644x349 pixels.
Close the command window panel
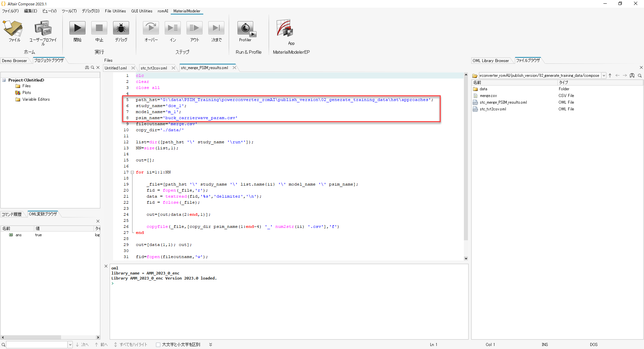point(106,266)
